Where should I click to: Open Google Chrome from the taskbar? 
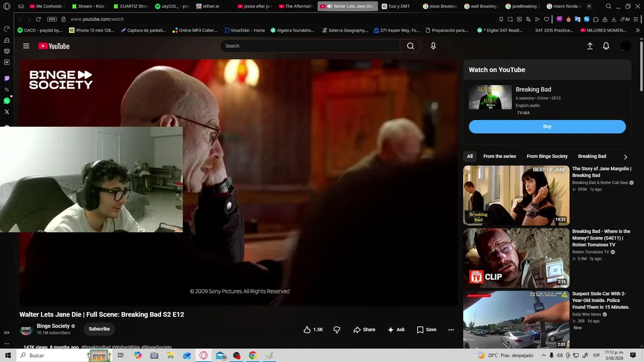click(x=253, y=355)
